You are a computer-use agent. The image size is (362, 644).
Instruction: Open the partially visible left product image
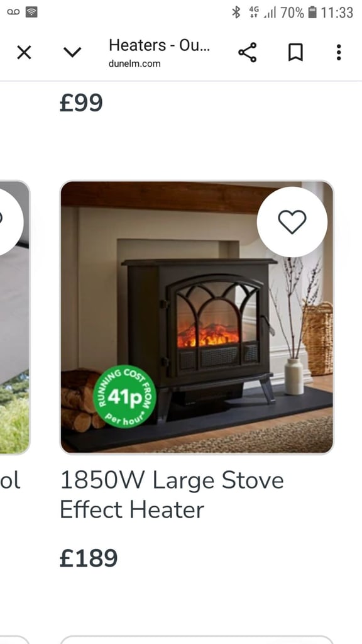point(14,317)
